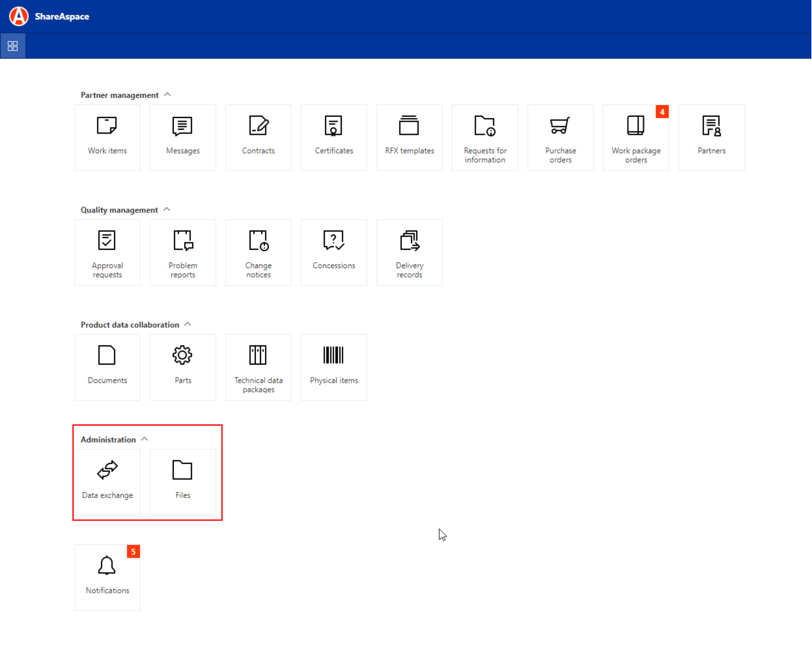Collapse the Administration section
812x662 pixels.
point(145,439)
